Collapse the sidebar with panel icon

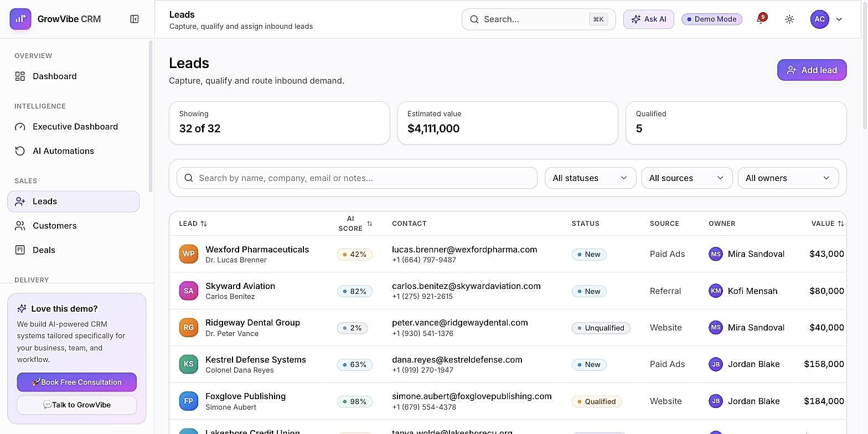click(135, 19)
